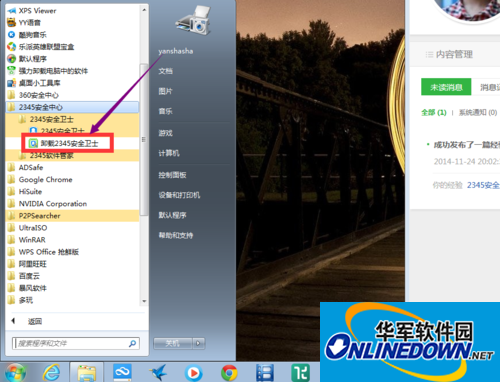Expand the ADSafe folder
The image size is (500, 382).
[x=72, y=167]
